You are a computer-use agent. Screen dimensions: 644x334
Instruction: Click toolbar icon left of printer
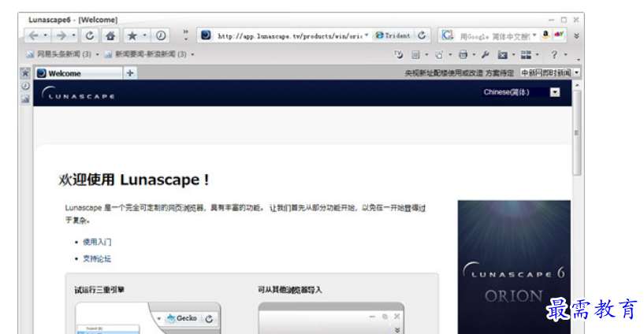coord(439,54)
